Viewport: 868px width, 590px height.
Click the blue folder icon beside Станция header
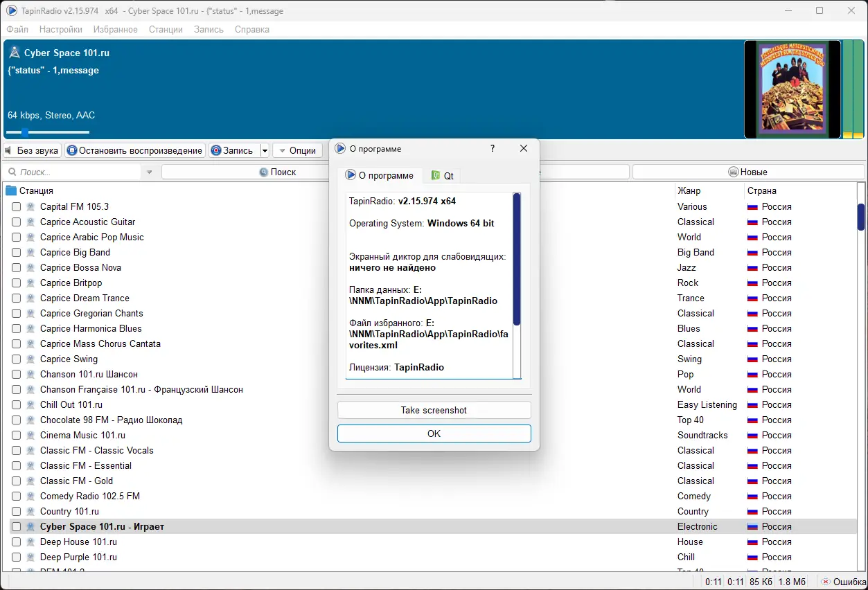(x=11, y=190)
